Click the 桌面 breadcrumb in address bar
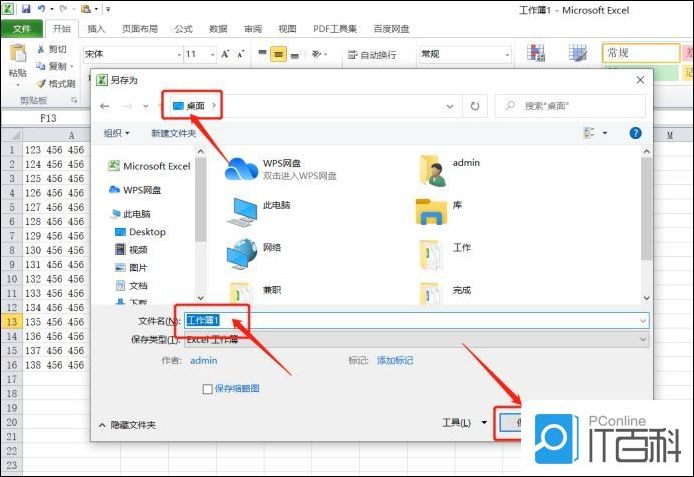The width and height of the screenshot is (694, 477). (x=195, y=106)
